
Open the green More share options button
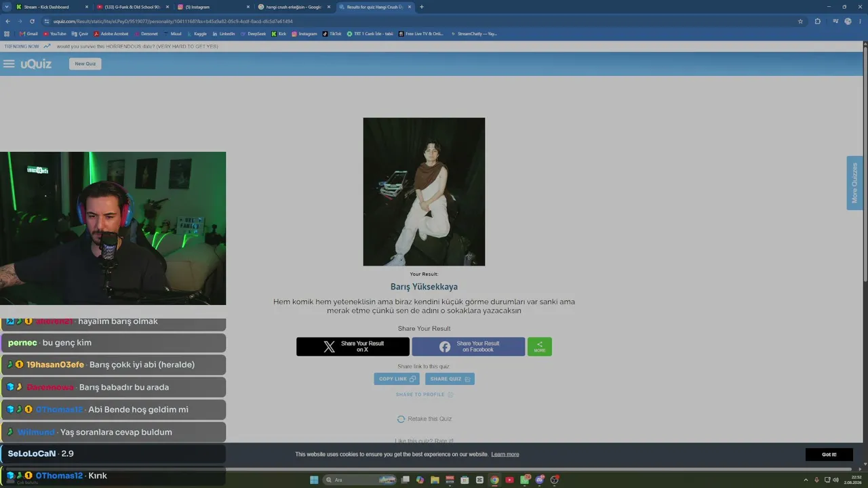(540, 346)
